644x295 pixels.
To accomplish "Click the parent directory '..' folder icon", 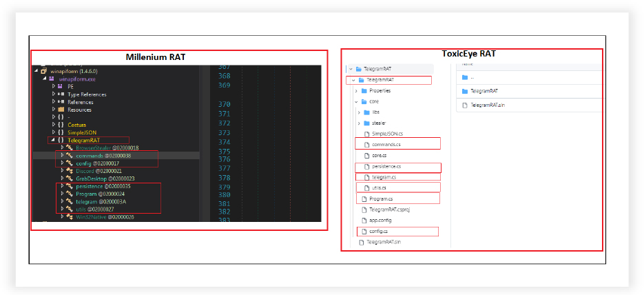I will (x=465, y=78).
